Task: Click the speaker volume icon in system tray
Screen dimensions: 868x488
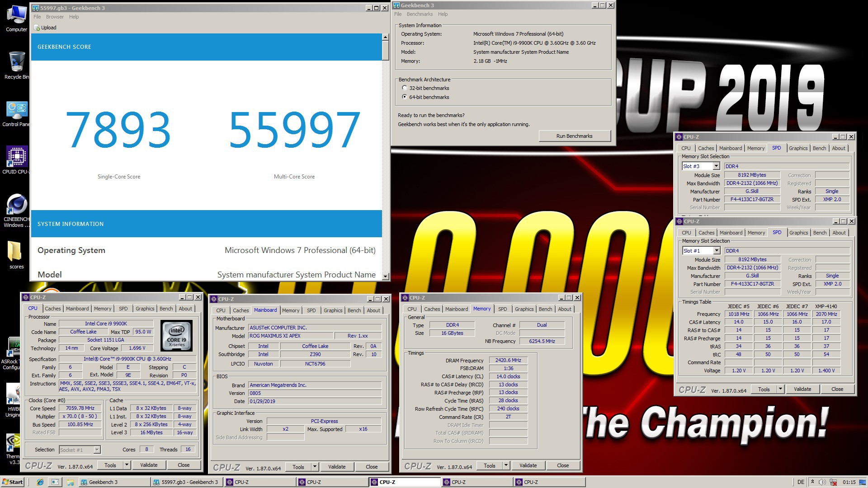Action: point(822,482)
